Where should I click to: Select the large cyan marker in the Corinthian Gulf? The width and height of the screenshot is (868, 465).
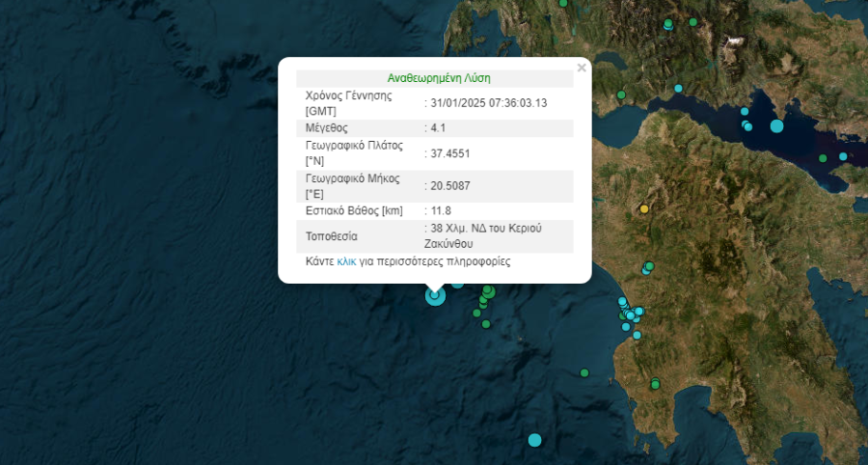pos(776,125)
